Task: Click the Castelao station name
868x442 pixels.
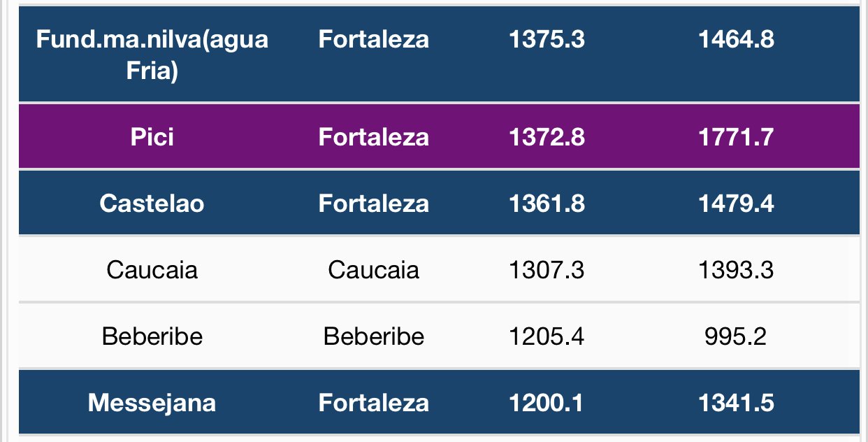Action: (x=152, y=204)
